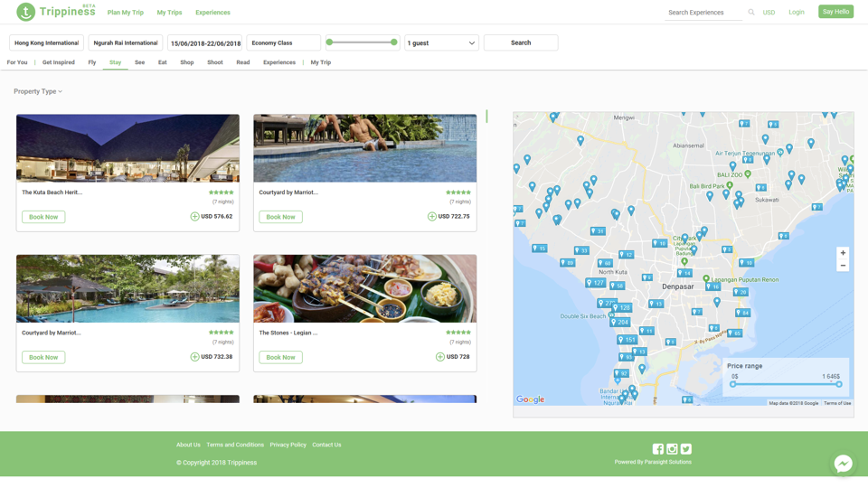
Task: Focus the Search Experiences input field
Action: 703,12
